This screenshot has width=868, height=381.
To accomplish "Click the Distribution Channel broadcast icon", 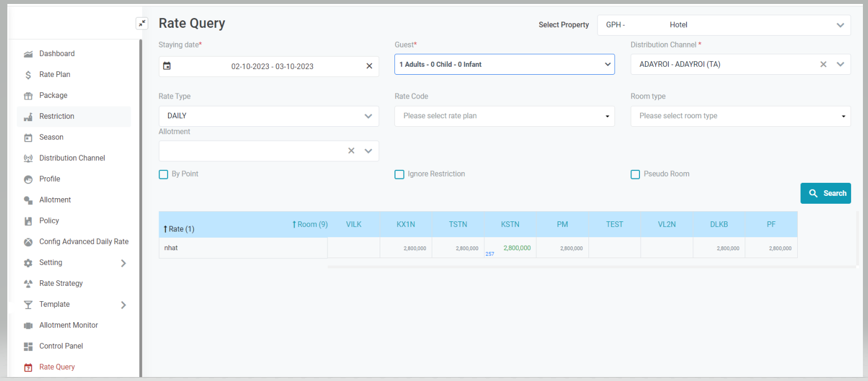I will point(28,159).
